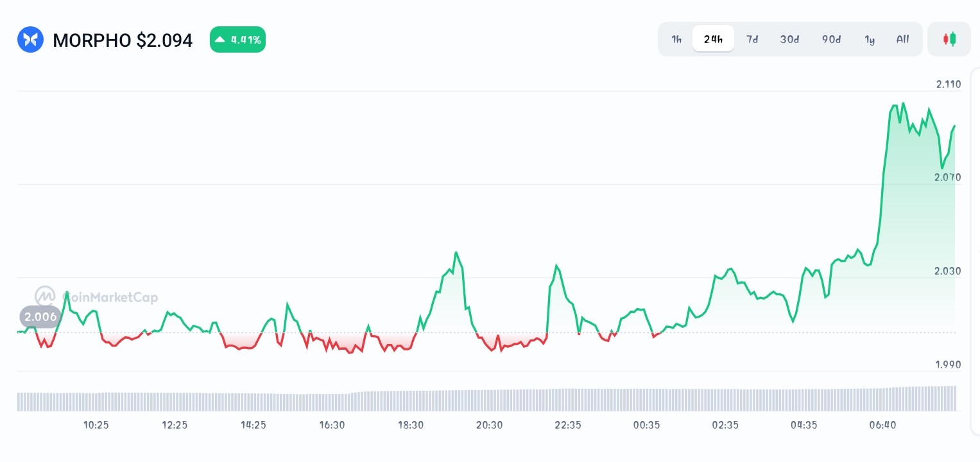Viewport: 980px width, 462px height.
Task: Click the MORPHO $2.094 price title
Action: click(x=123, y=40)
